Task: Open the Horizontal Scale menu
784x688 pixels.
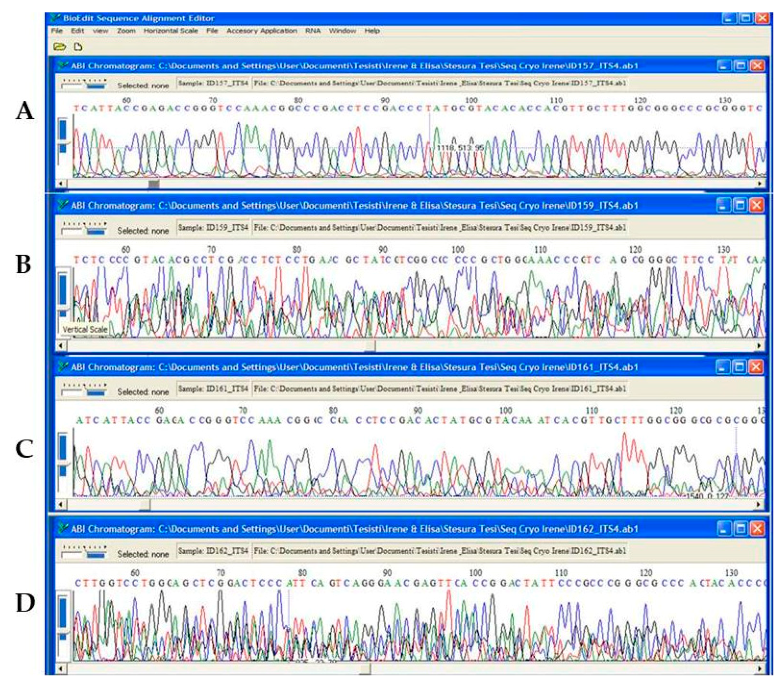Action: click(x=171, y=31)
